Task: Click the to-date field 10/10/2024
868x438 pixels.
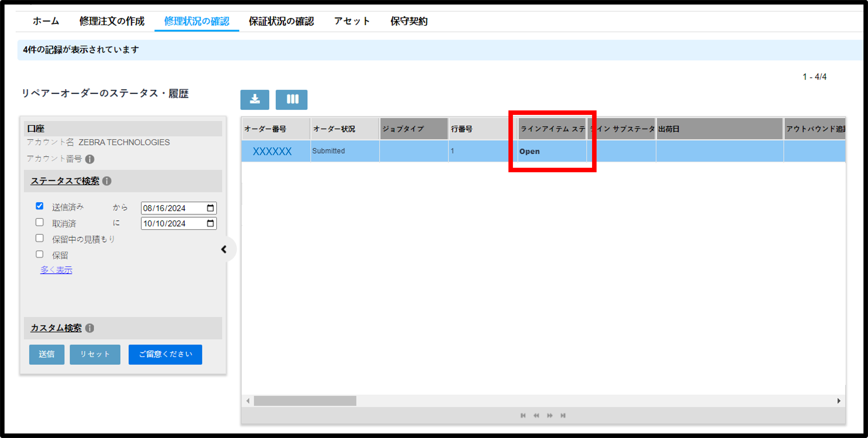Action: tap(179, 223)
